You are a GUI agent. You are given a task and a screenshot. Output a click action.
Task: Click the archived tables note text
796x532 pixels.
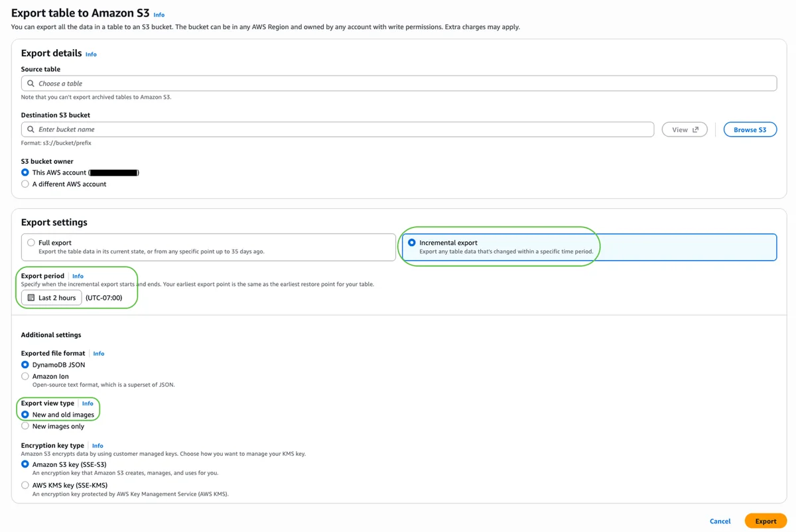click(96, 97)
